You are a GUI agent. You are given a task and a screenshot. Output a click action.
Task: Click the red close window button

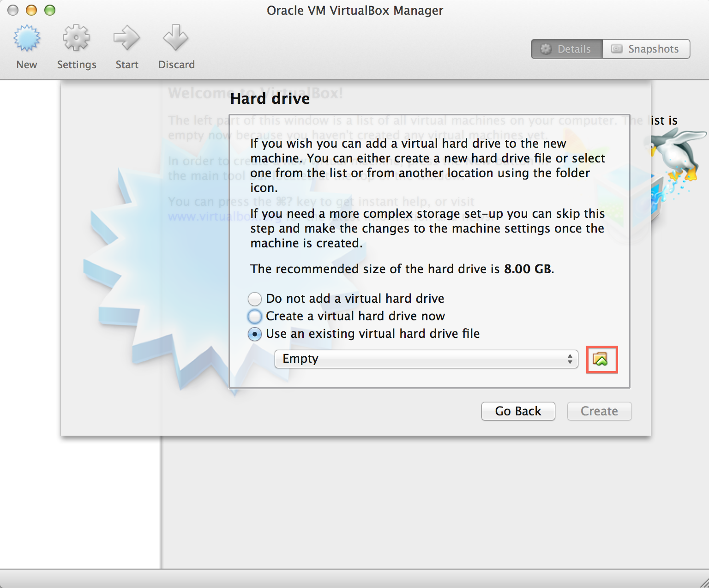13,10
